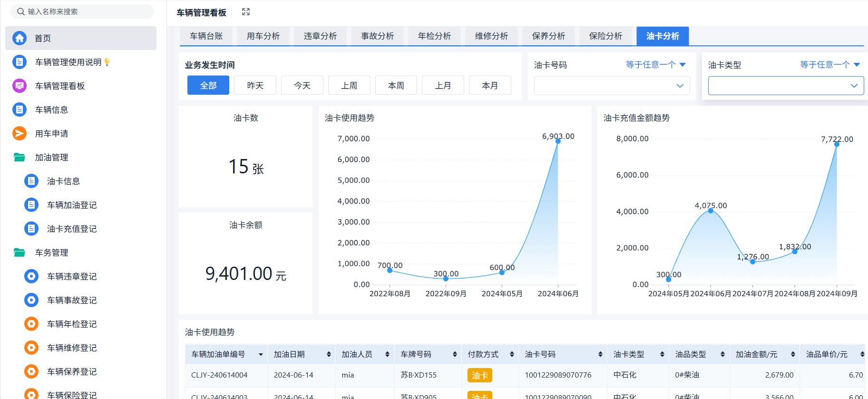
Task: Click the document icon beside 车辆管理使用说明
Action: [20, 62]
